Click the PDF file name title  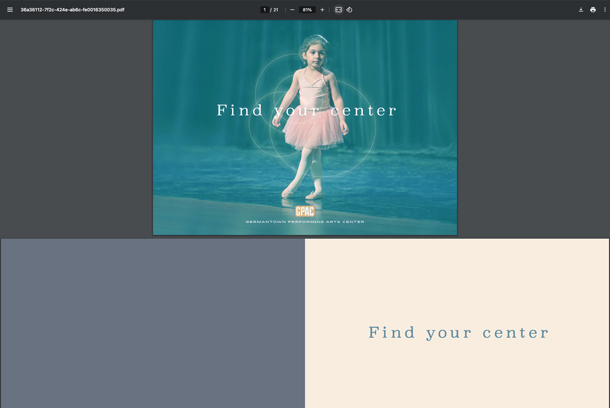(72, 10)
